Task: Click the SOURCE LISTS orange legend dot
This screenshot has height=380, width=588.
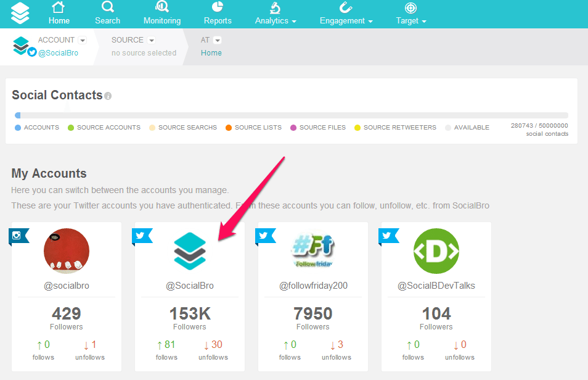Action: pos(229,128)
